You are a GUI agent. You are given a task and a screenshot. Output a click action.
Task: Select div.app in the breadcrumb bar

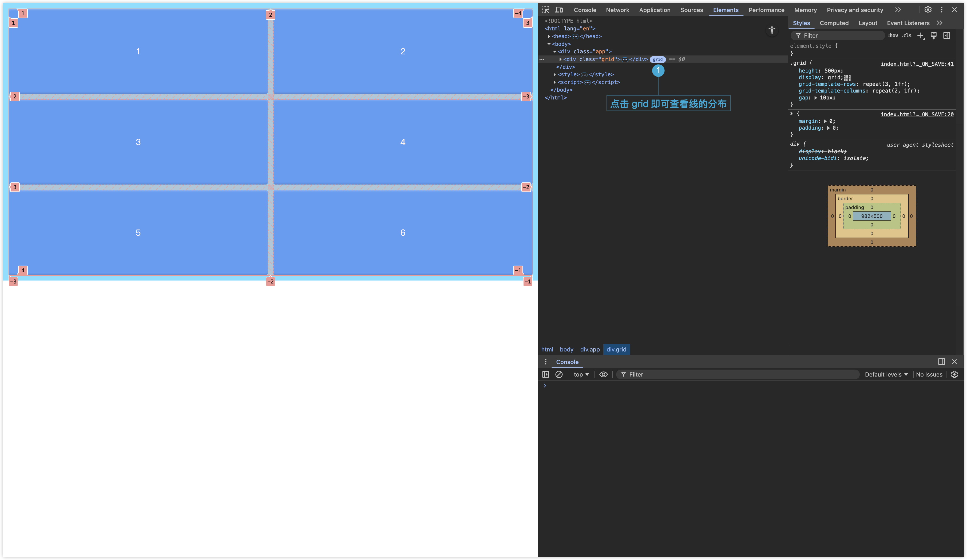tap(590, 349)
